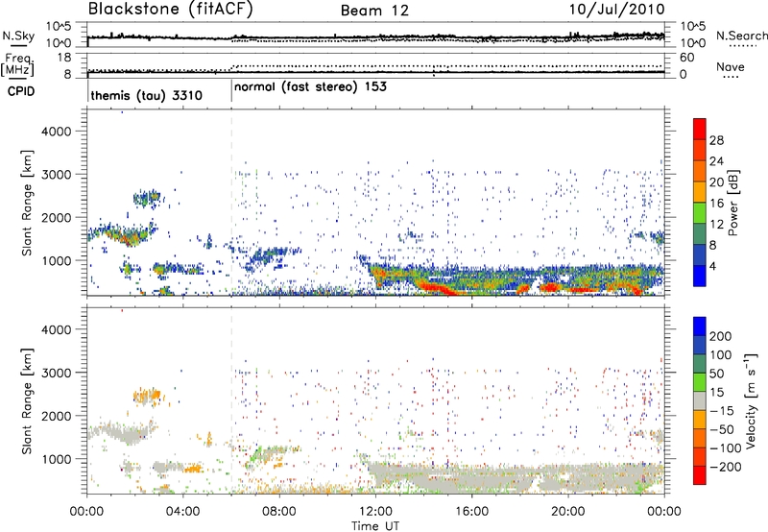Click the 'CPID' label
The image size is (768, 532).
tap(21, 91)
